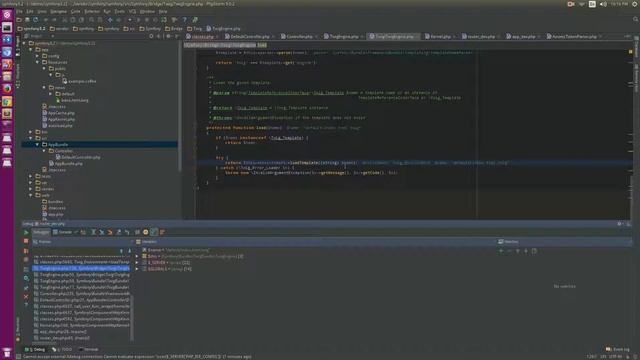Click Cut scissors icon in main toolbar
The height and width of the screenshot is (360, 640).
pos(64,20)
